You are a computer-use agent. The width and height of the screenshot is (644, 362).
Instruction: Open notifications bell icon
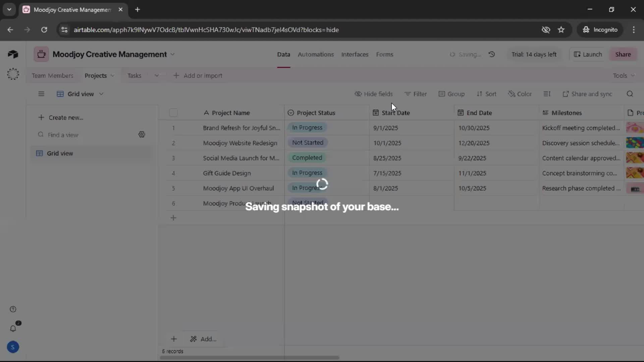(x=13, y=328)
